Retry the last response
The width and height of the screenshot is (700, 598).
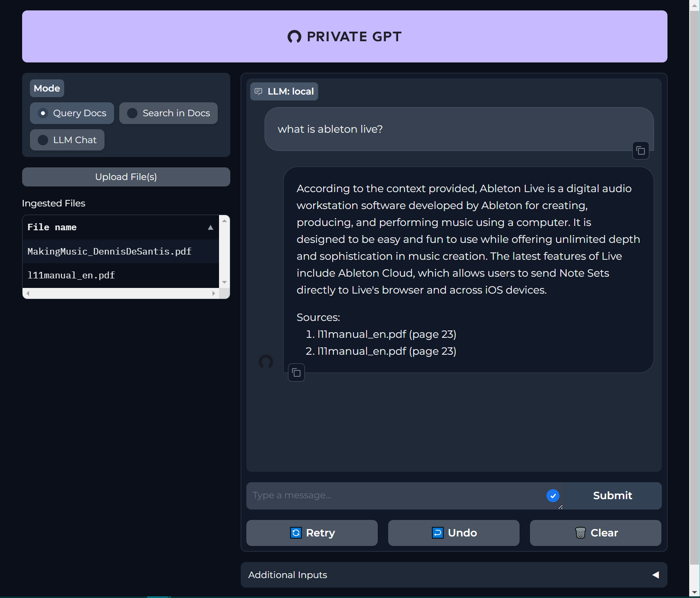click(312, 533)
